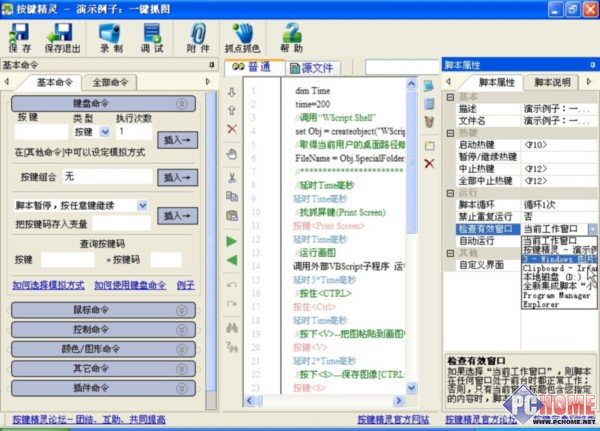This screenshot has width=600, height=431.
Task: Open the 调试 (Debug) tool
Action: [152, 39]
